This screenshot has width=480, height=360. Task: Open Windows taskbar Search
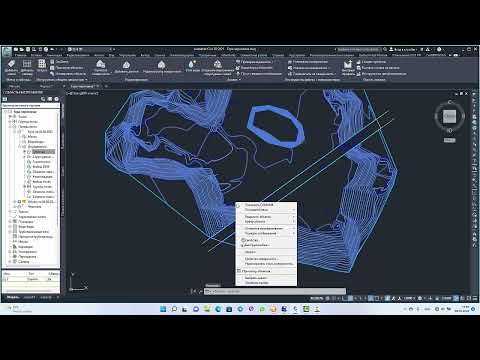click(174, 309)
